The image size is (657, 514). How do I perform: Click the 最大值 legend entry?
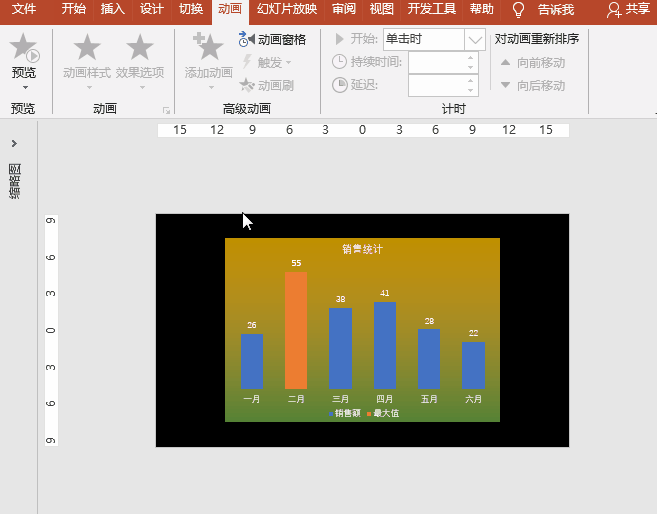383,413
